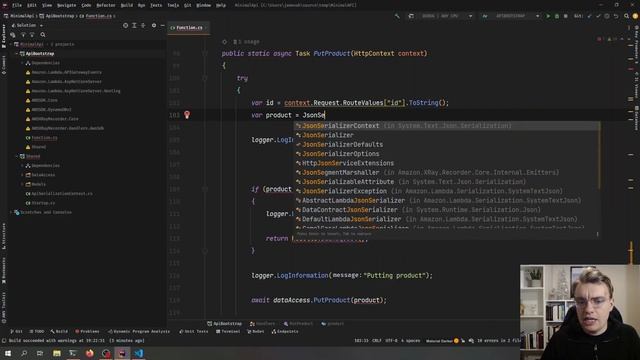This screenshot has height=360, width=640.
Task: Expand the Models folder
Action: 22,184
